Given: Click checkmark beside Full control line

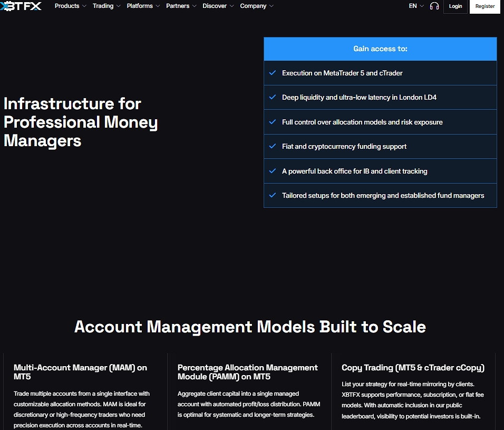Looking at the screenshot, I should pyautogui.click(x=272, y=122).
